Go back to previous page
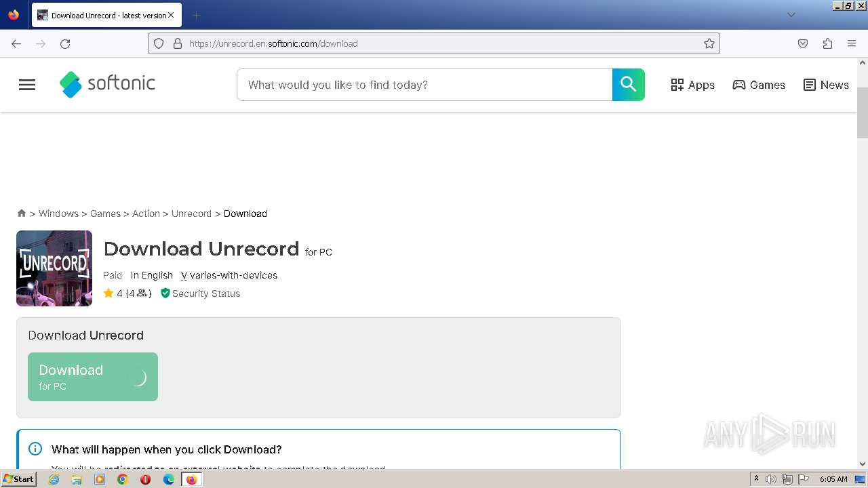The width and height of the screenshot is (868, 488). click(16, 43)
